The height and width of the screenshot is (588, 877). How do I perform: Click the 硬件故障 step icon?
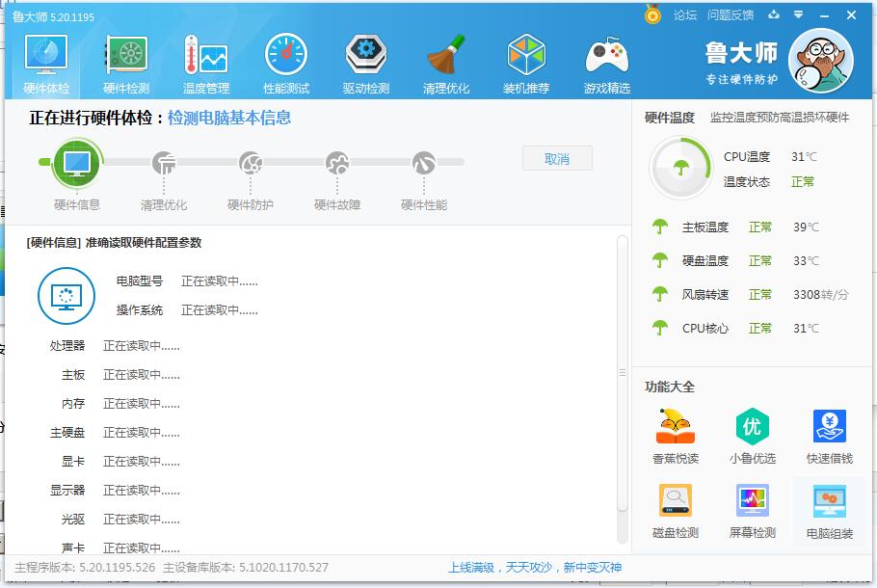click(x=336, y=163)
